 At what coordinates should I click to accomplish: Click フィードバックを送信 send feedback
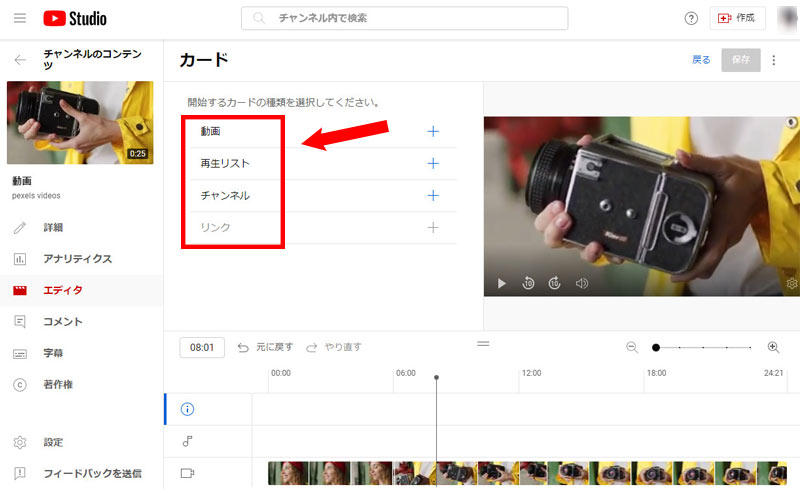(x=92, y=473)
